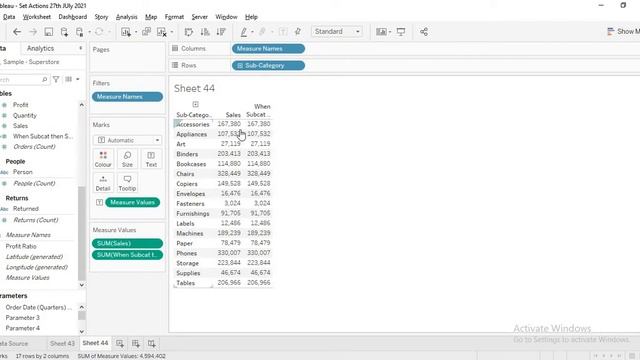Click the Sort Descending toolbar icon
The width and height of the screenshot is (640, 360).
(x=221, y=32)
